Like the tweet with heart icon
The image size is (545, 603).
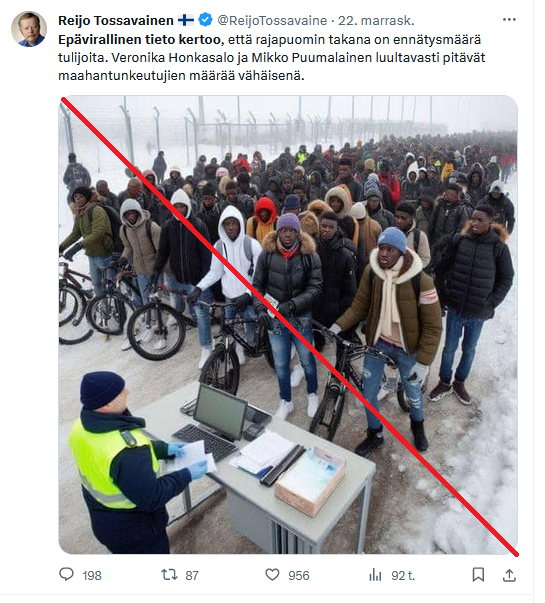[x=272, y=575]
